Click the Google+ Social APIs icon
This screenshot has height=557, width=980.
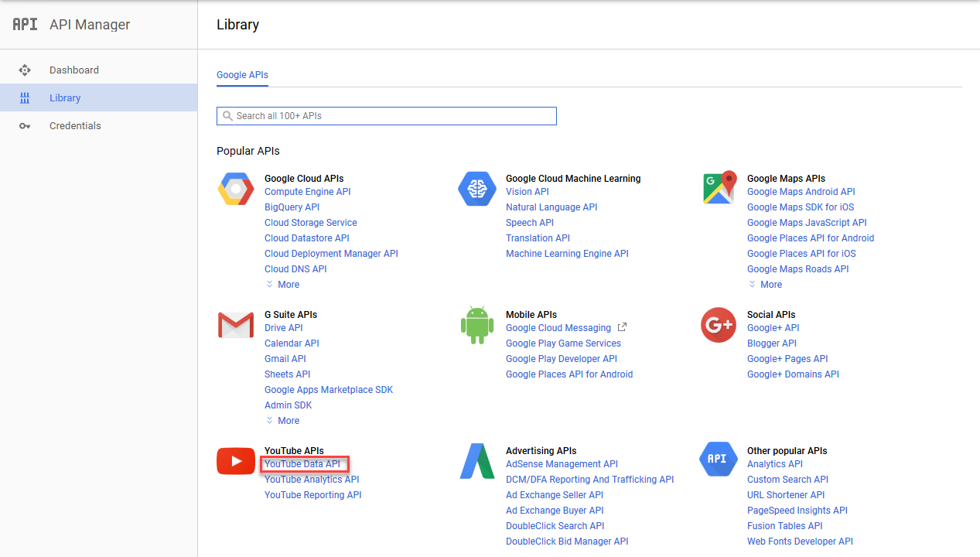pos(719,325)
